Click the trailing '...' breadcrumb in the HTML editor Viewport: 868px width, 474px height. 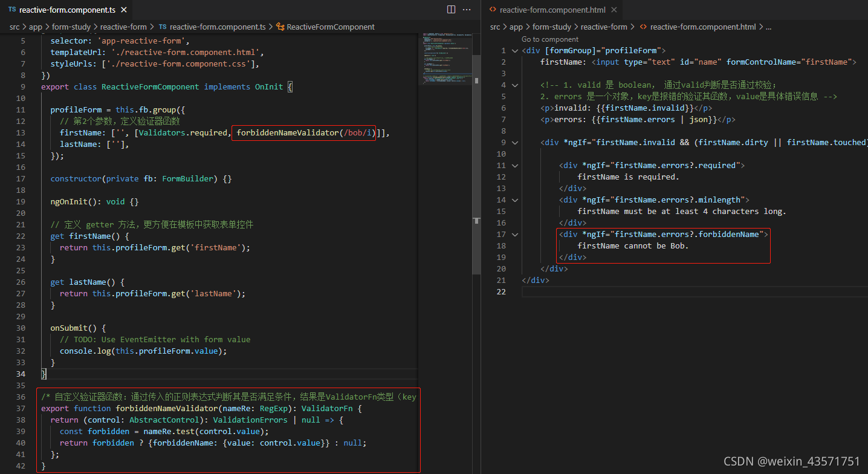pos(769,27)
